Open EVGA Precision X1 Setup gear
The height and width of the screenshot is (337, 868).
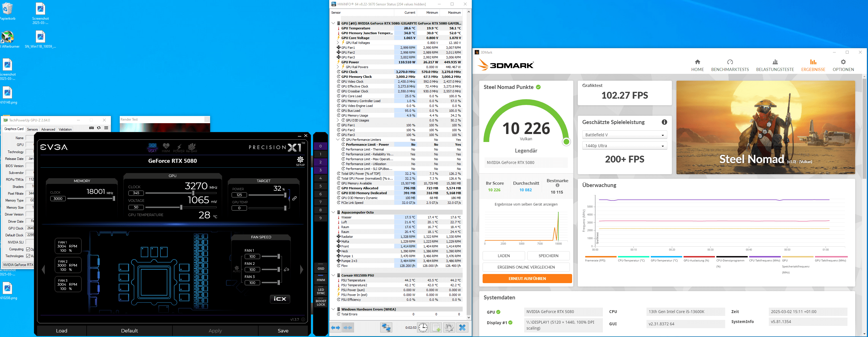tap(300, 160)
